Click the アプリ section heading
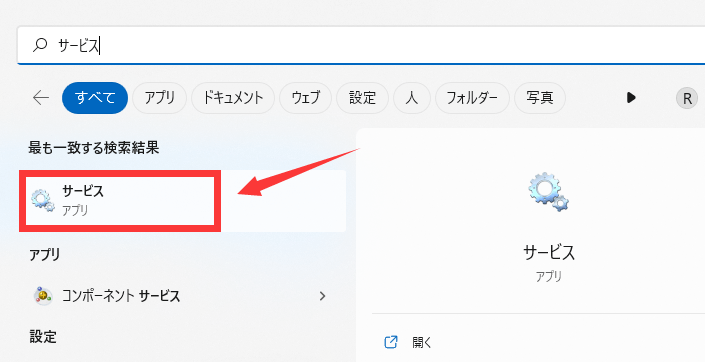This screenshot has width=705, height=362. [x=45, y=255]
